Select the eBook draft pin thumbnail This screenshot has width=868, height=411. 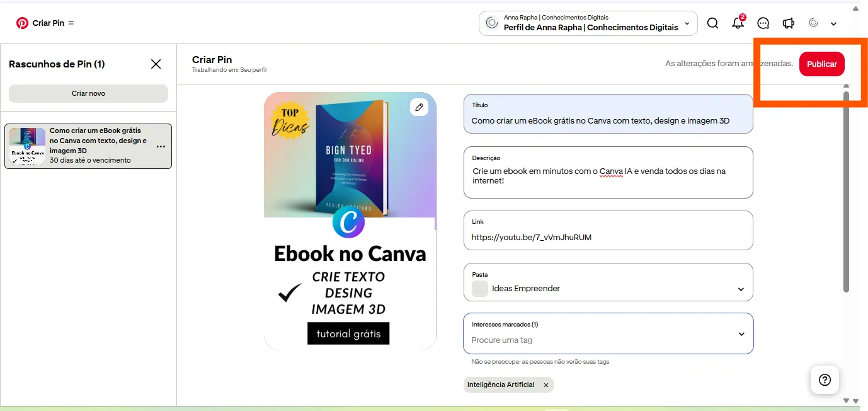coord(27,146)
